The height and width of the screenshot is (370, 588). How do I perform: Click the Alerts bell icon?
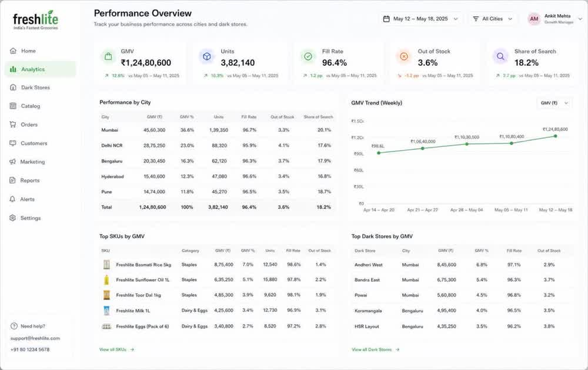point(13,199)
